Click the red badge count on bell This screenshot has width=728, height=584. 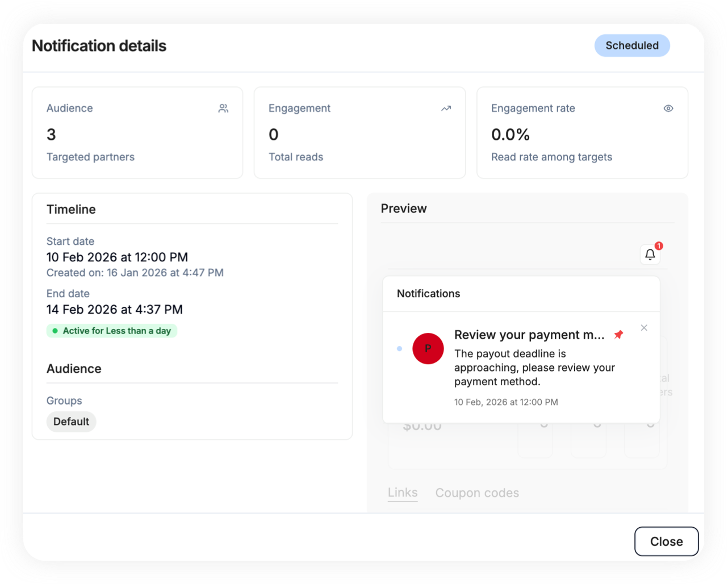pos(659,246)
